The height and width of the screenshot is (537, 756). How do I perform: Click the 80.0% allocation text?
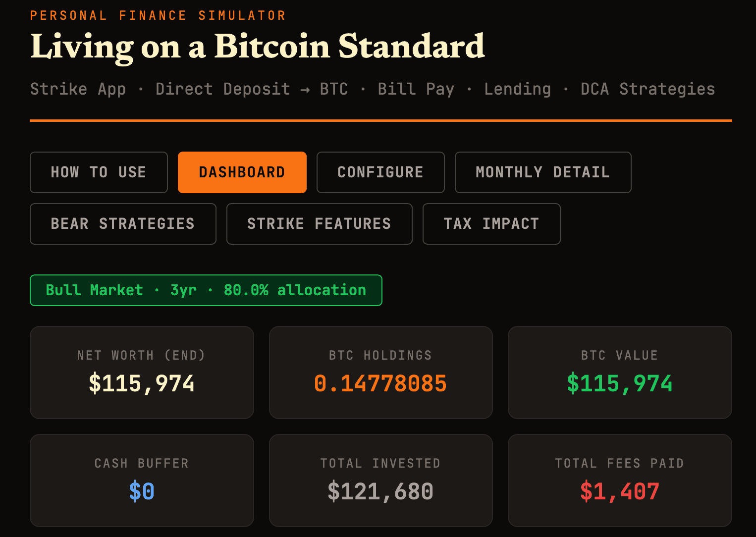click(294, 290)
